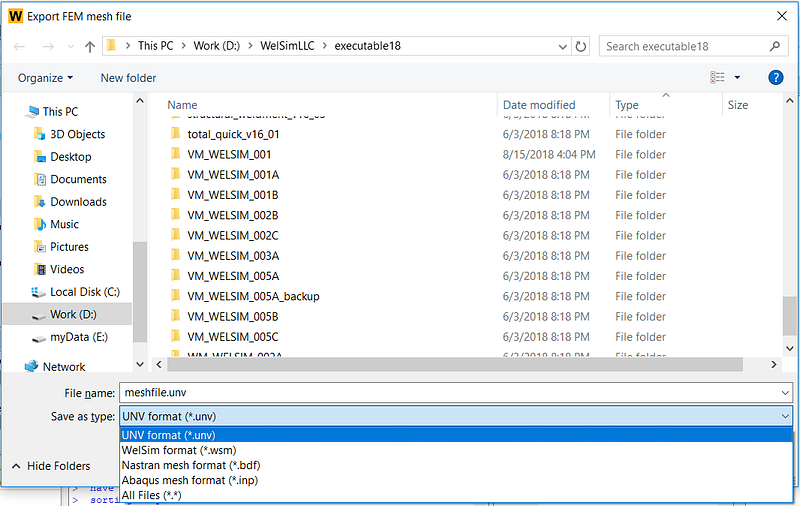This screenshot has width=800, height=506.
Task: Click the navigation pane scroll-down arrow
Action: (140, 365)
